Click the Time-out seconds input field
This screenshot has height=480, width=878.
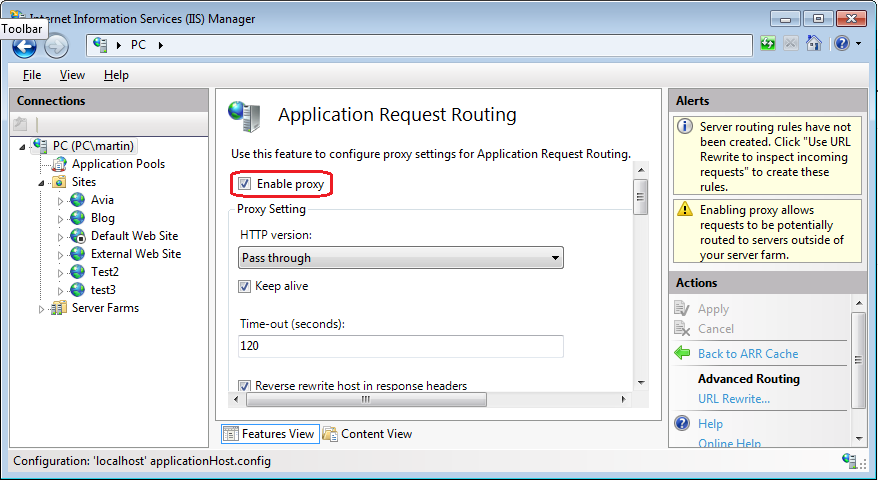[x=401, y=346]
